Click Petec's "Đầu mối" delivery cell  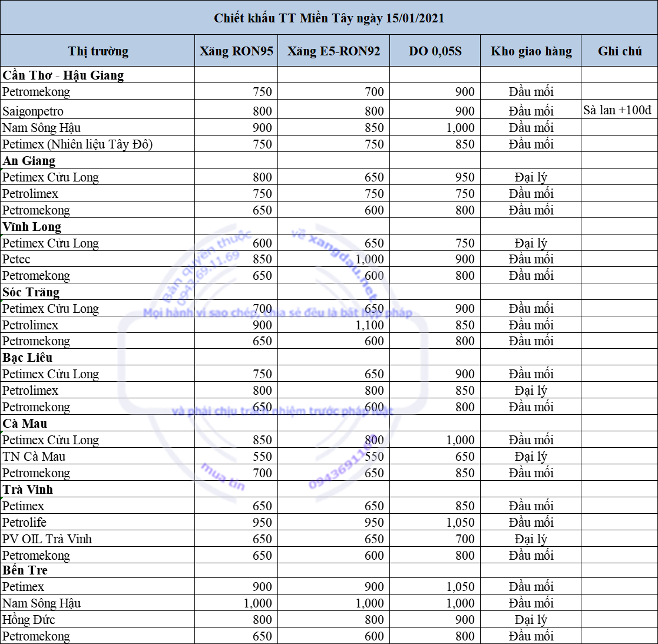pyautogui.click(x=531, y=259)
